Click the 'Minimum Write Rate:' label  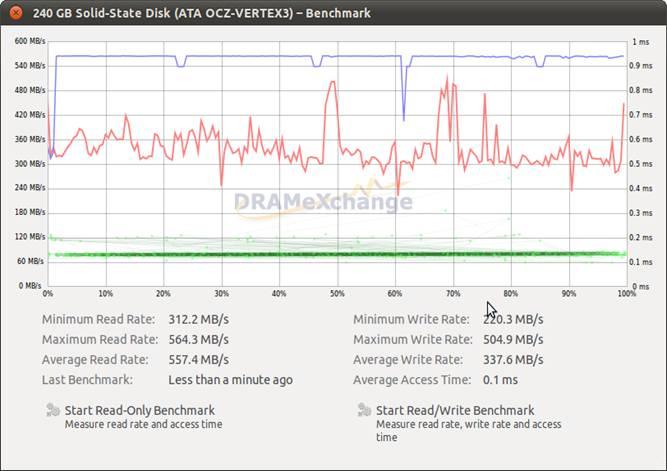point(411,319)
